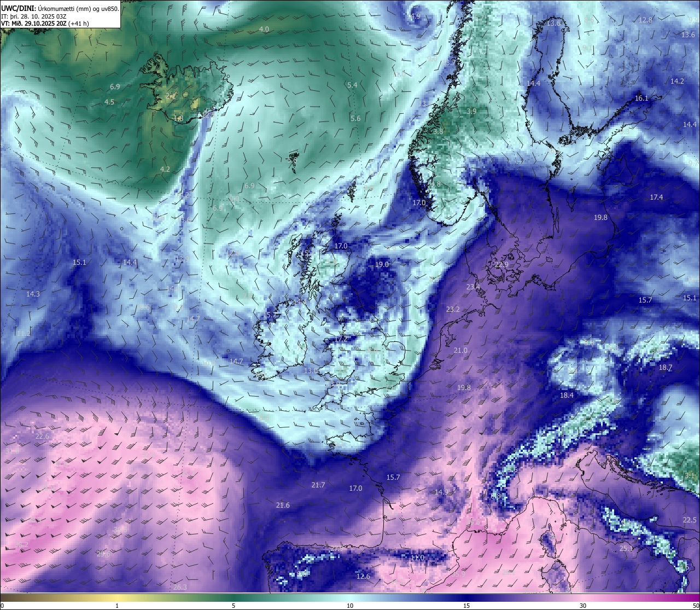Click the 3.8 value label over Norway
The image size is (700, 610).
[x=438, y=132]
